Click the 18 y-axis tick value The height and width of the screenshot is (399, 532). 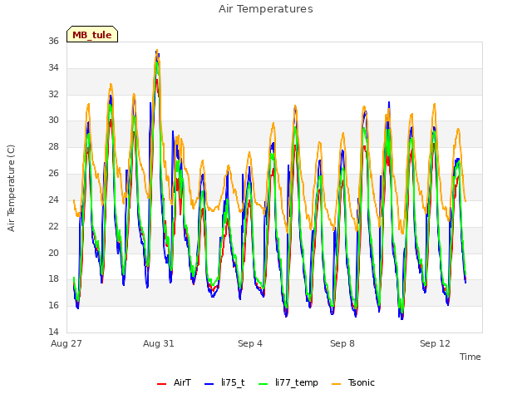pyautogui.click(x=53, y=279)
